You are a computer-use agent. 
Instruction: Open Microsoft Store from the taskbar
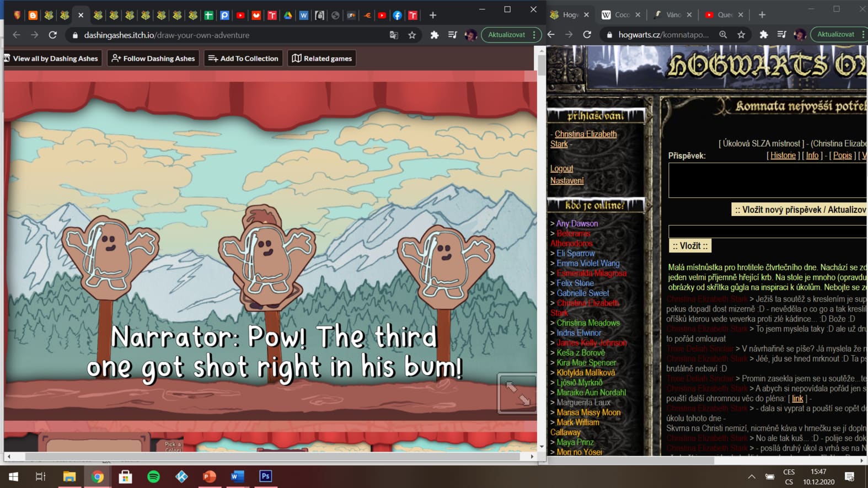point(126,476)
